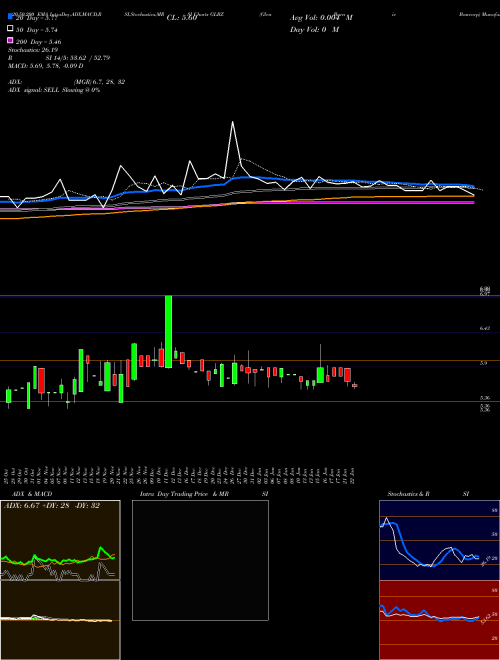This screenshot has width=500, height=660.
Task: Open the ADX & MACD indicator chart
Action: click(60, 580)
